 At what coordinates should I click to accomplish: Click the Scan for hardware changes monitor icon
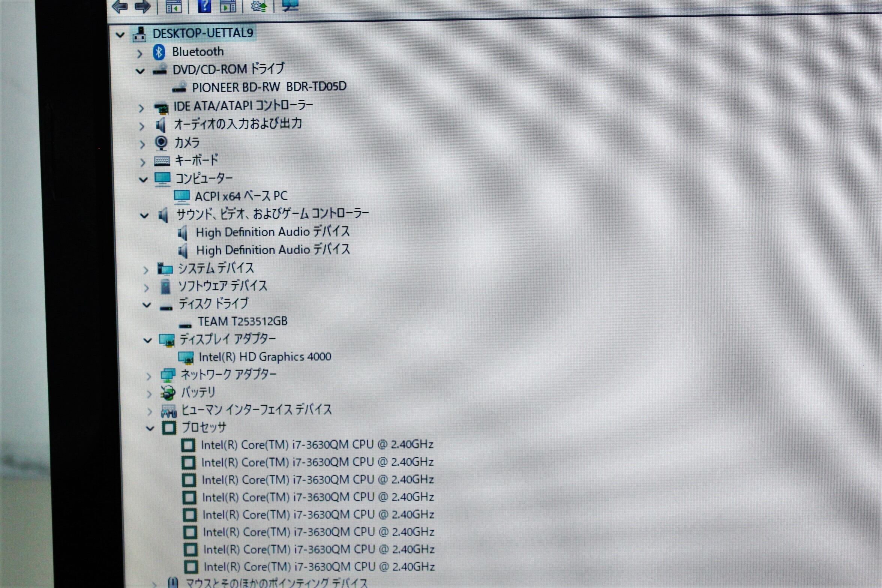290,5
